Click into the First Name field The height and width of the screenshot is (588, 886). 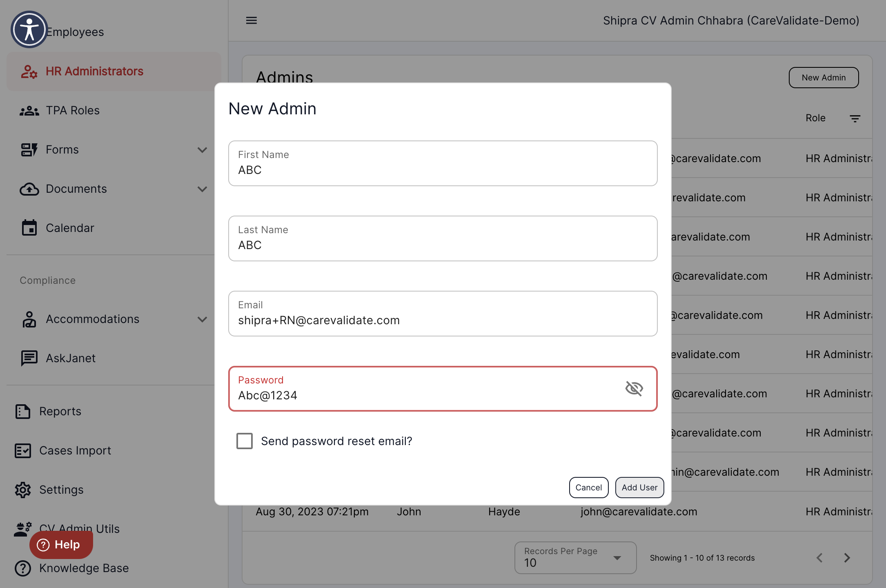pyautogui.click(x=443, y=163)
